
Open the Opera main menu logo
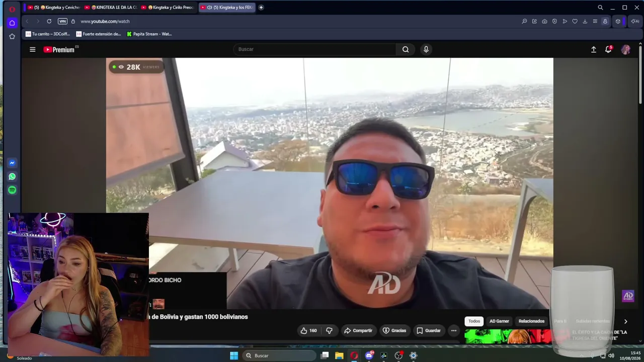pyautogui.click(x=12, y=9)
